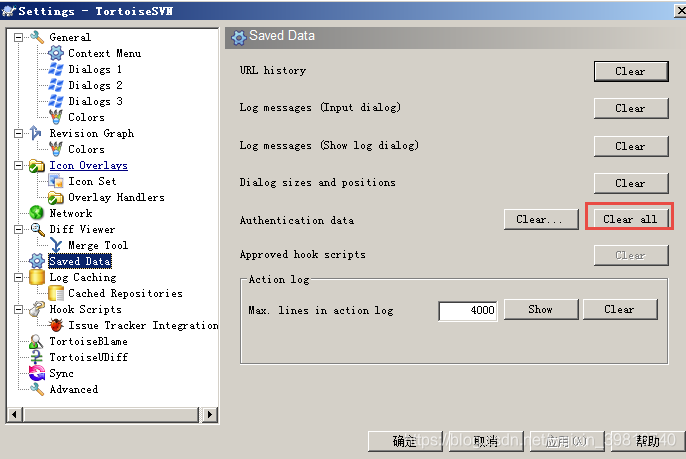Image resolution: width=686 pixels, height=459 pixels.
Task: Select Cached Repositories in the tree
Action: [x=125, y=293]
